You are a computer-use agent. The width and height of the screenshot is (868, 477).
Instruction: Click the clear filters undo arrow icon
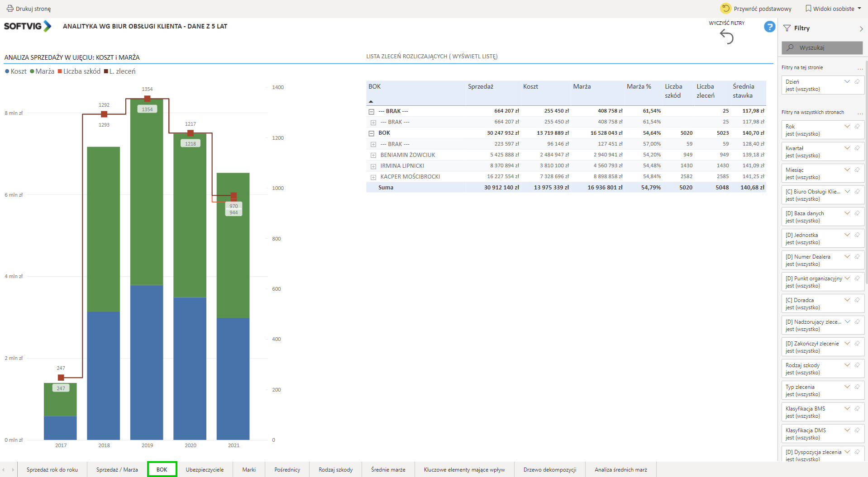coord(726,37)
